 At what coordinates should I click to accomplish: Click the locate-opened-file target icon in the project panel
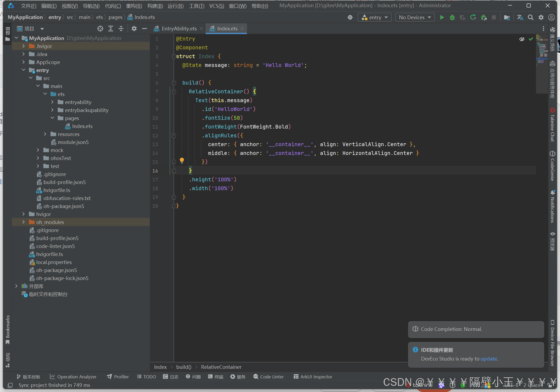pyautogui.click(x=100, y=29)
